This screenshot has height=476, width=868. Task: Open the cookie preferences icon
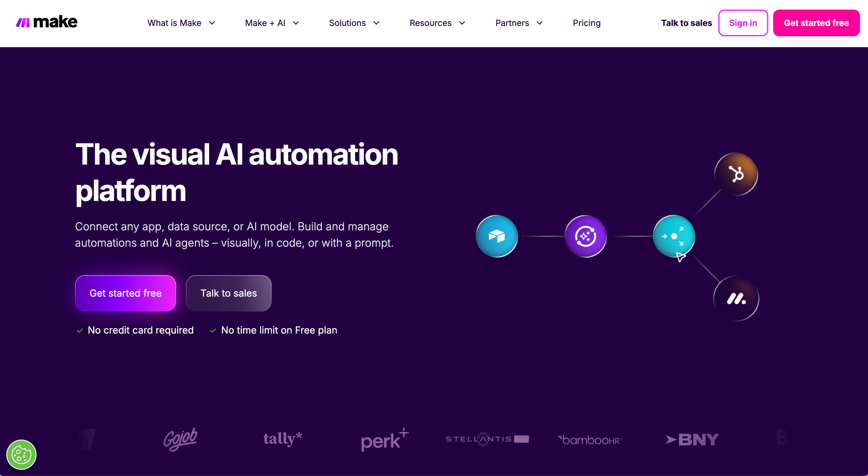point(21,455)
